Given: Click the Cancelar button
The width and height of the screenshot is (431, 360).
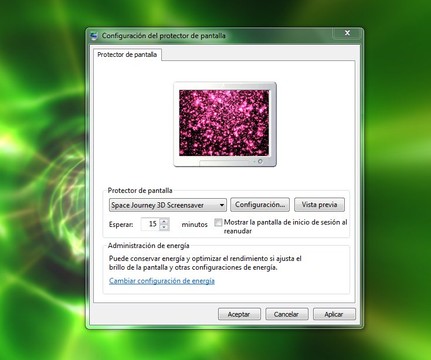Looking at the screenshot, I should [x=286, y=314].
